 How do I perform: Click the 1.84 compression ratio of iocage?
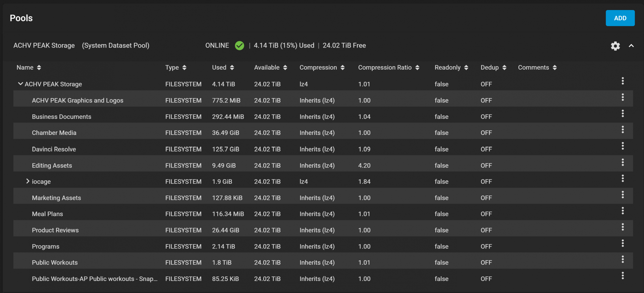point(364,182)
